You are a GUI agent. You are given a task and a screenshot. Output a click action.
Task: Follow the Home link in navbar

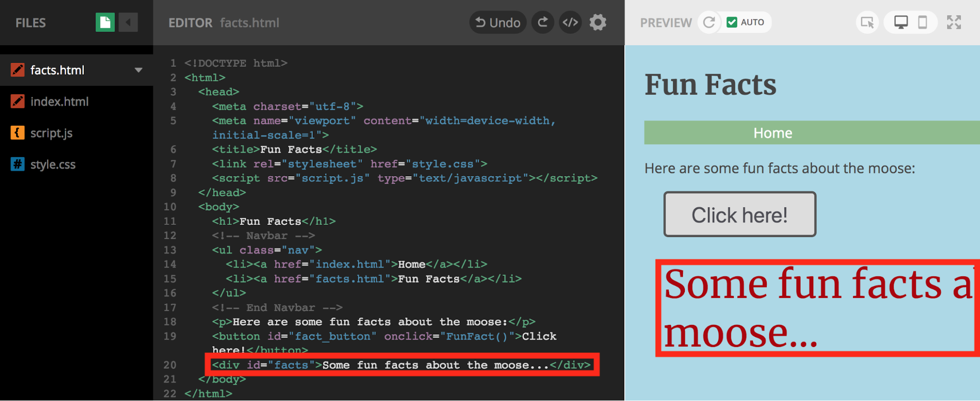point(773,133)
